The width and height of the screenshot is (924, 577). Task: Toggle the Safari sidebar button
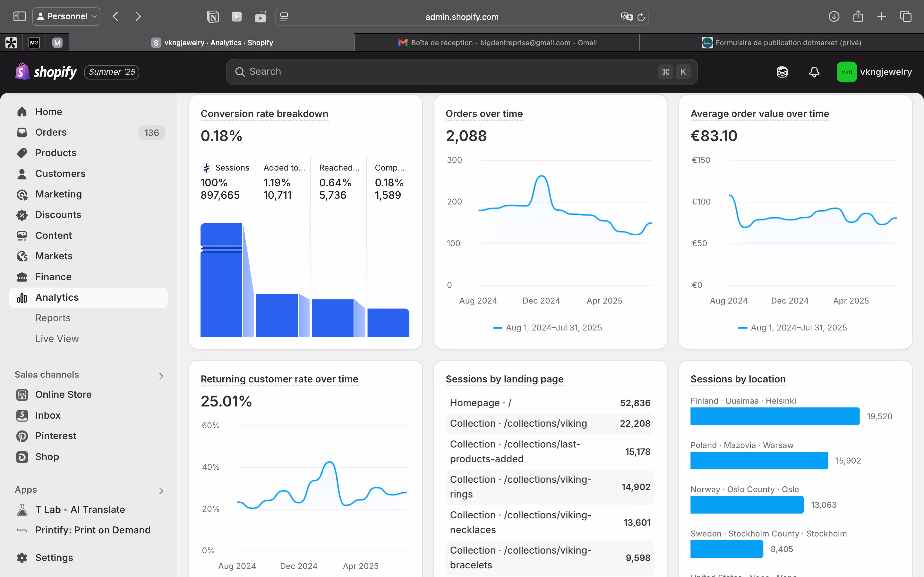[x=20, y=16]
